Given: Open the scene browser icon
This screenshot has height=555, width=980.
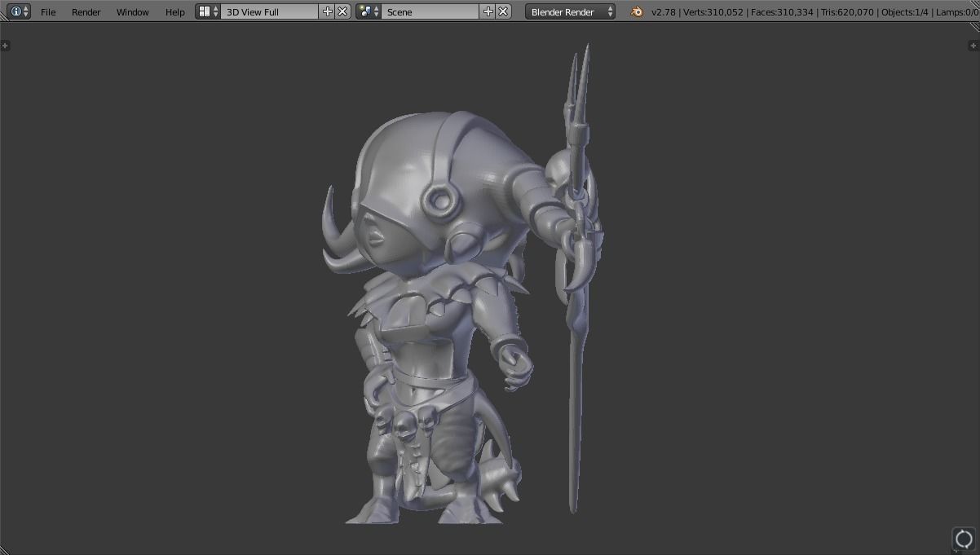Looking at the screenshot, I should (369, 11).
